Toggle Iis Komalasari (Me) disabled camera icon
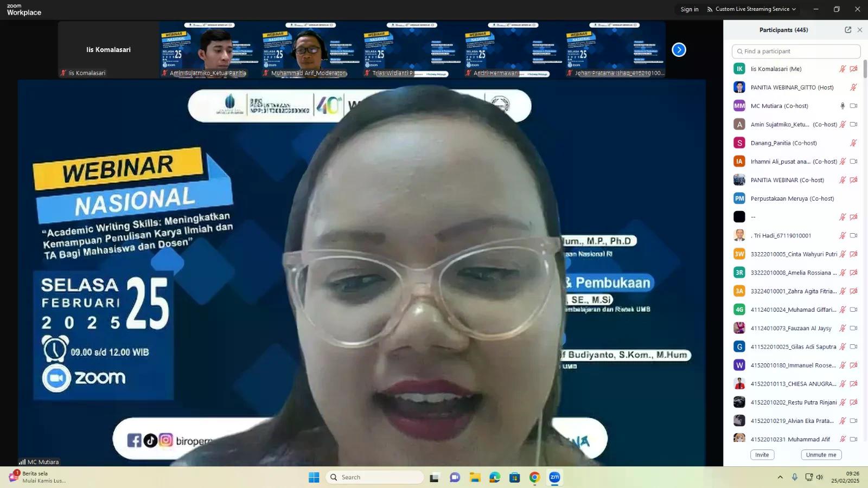 click(853, 69)
